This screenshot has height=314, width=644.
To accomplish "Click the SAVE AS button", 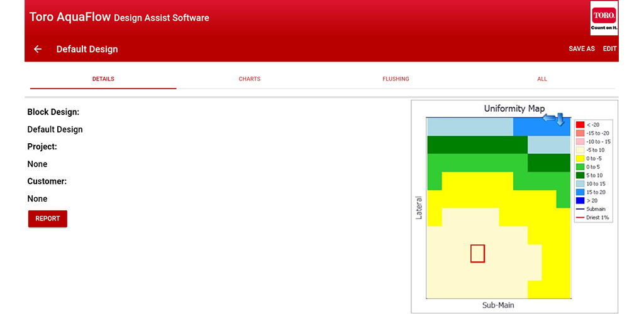I will [x=582, y=49].
